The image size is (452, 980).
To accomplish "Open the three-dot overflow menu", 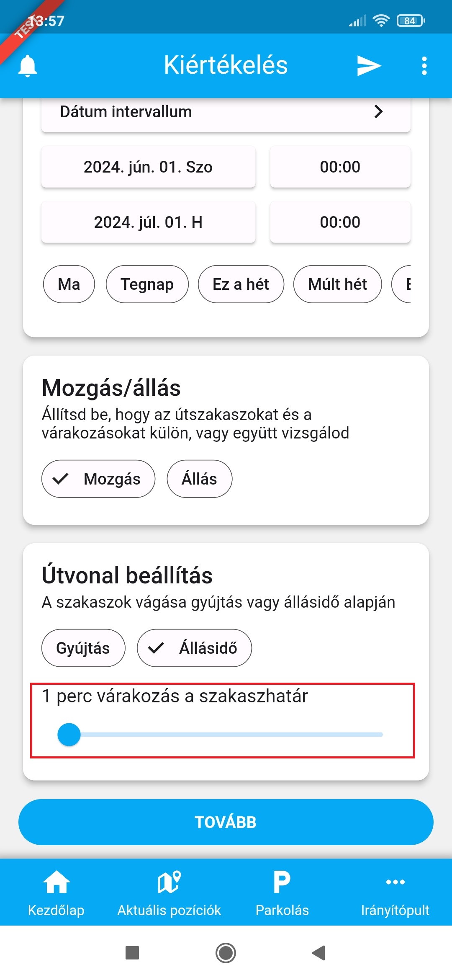I will (x=424, y=66).
